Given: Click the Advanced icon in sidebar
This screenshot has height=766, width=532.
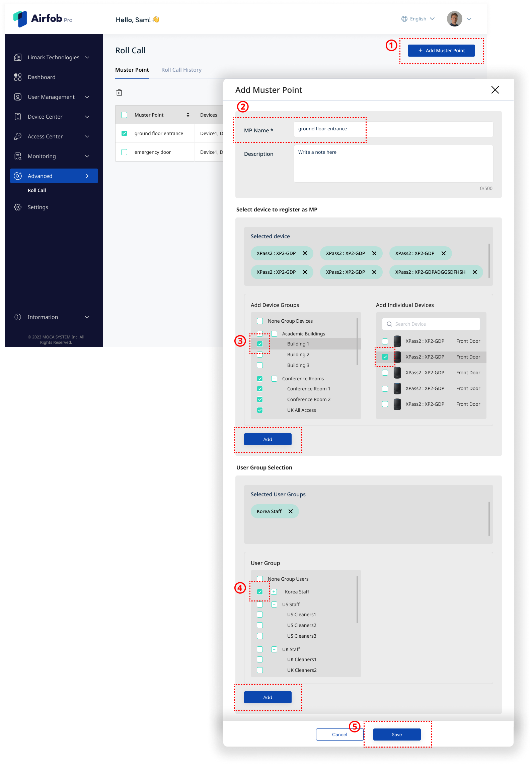Looking at the screenshot, I should [18, 176].
